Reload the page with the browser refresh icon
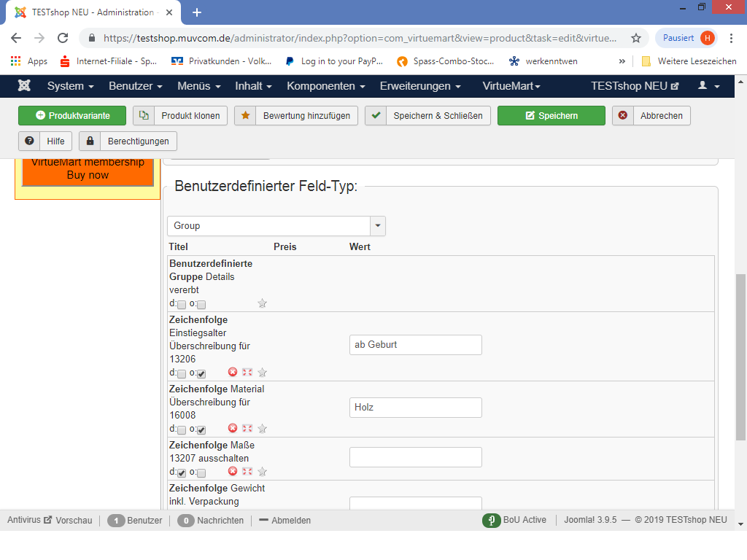The height and width of the screenshot is (560, 747). (x=63, y=38)
